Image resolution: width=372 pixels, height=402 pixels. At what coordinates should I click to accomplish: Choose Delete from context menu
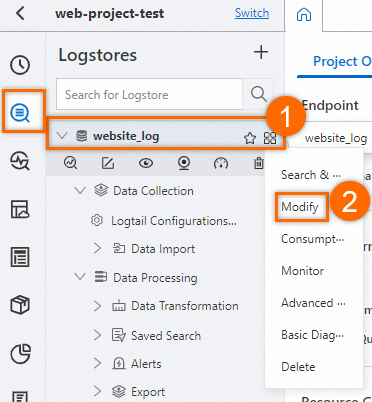298,367
